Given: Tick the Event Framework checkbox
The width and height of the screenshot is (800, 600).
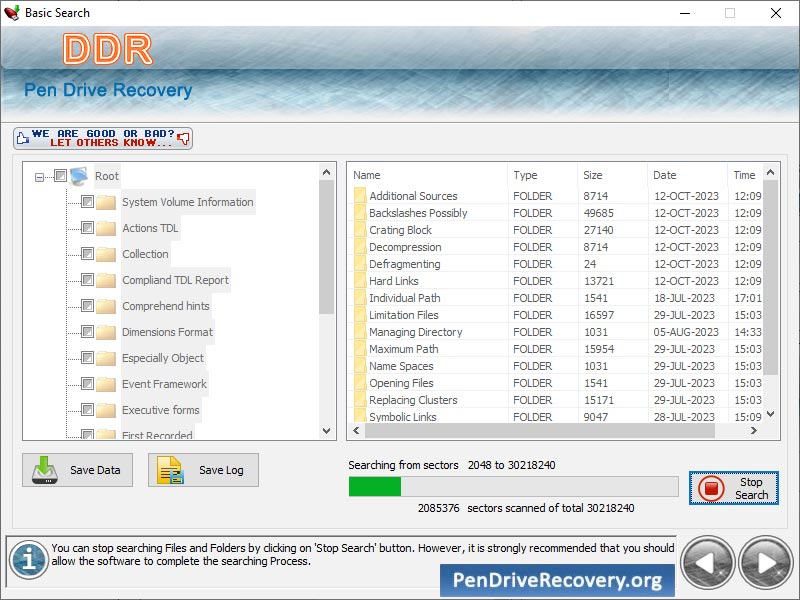Looking at the screenshot, I should click(89, 383).
